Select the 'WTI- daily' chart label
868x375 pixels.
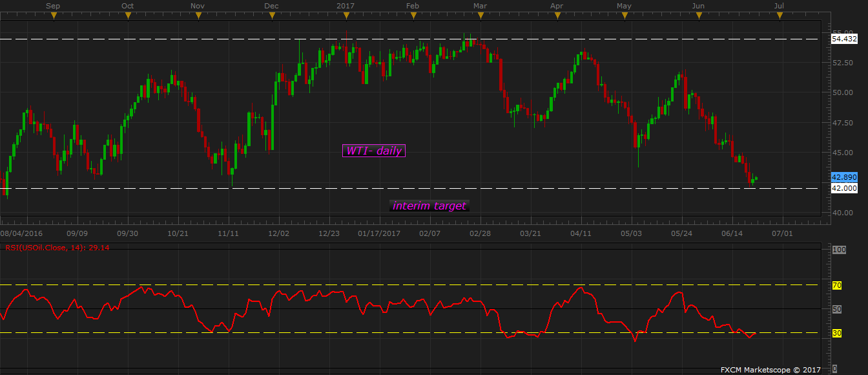click(374, 151)
